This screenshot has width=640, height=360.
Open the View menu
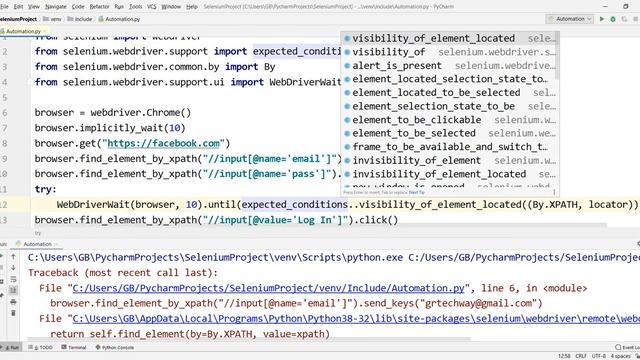[33, 7]
